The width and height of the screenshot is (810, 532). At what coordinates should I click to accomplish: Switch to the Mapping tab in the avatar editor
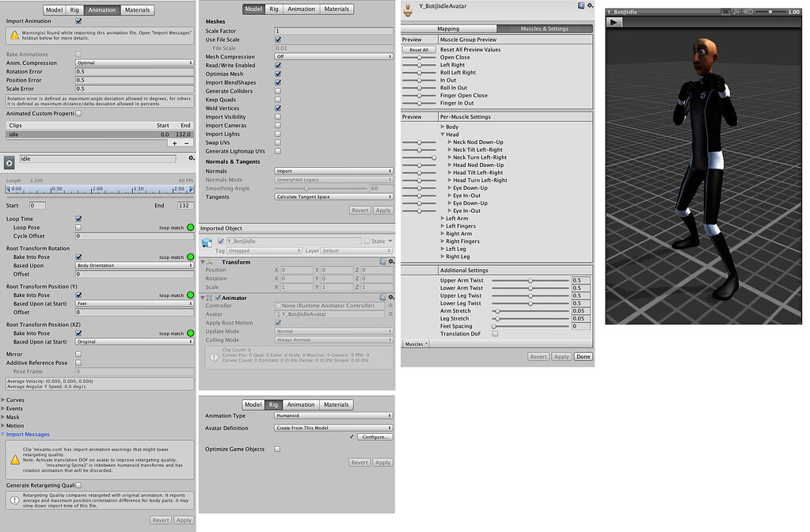449,28
